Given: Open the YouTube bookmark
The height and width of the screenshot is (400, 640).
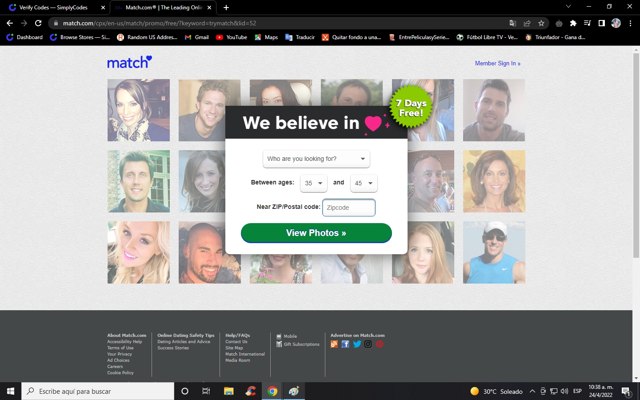Looking at the screenshot, I should 231,37.
